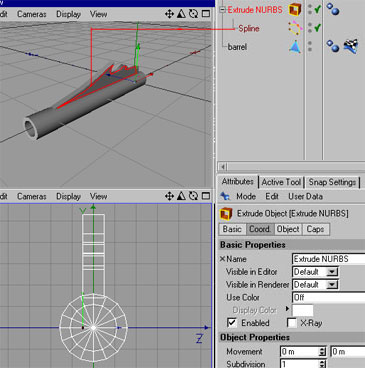The width and height of the screenshot is (365, 368).
Task: Switch to the Snap Settings tab
Action: click(x=332, y=182)
